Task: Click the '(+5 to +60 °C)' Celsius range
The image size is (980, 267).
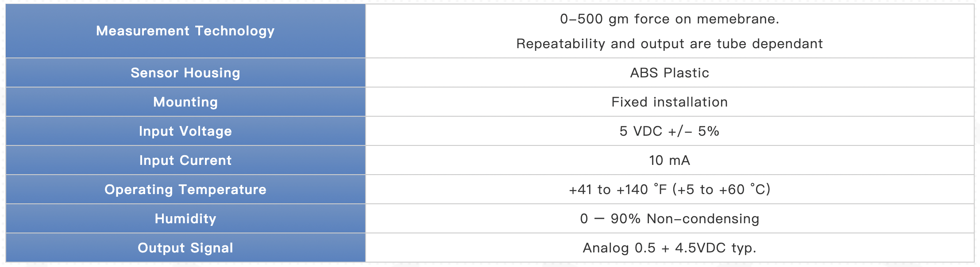Action: [721, 190]
